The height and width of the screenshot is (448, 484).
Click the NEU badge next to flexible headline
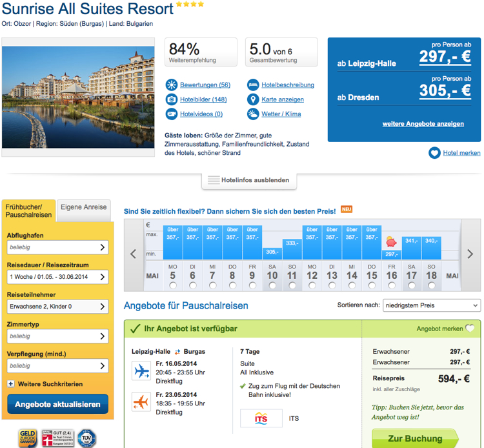(347, 209)
